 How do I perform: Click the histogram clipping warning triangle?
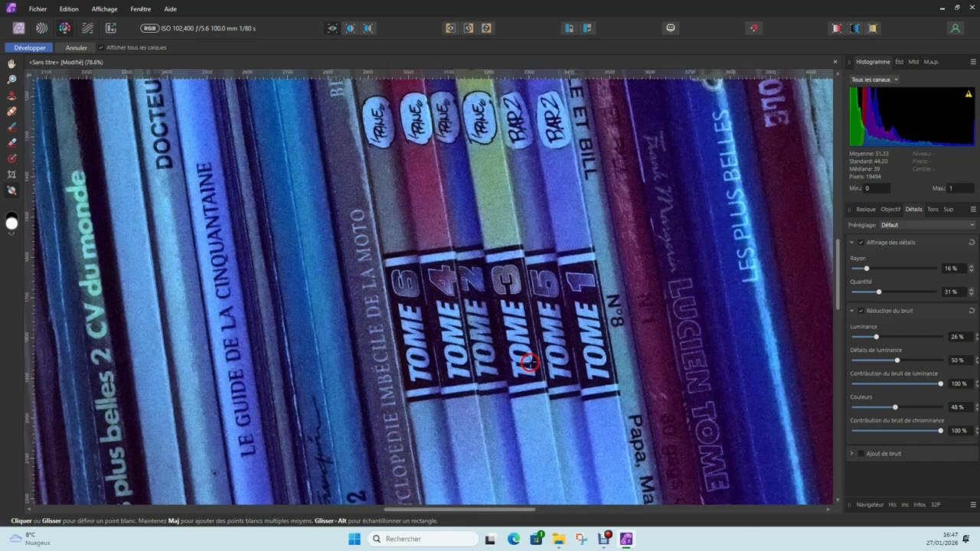(x=969, y=94)
